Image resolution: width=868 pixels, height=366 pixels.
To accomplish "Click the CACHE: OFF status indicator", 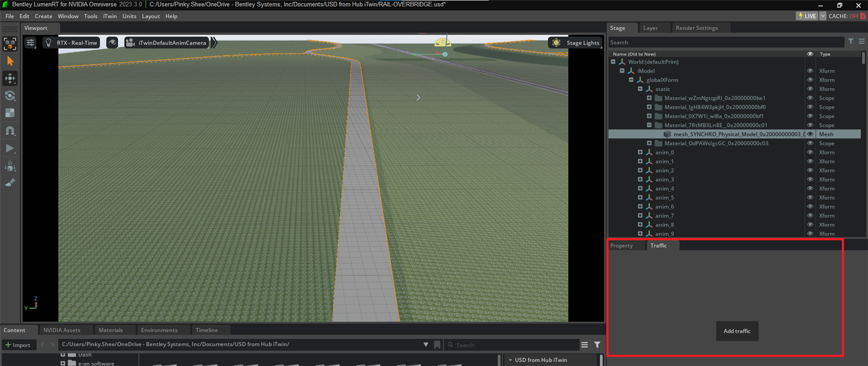I will coord(847,16).
